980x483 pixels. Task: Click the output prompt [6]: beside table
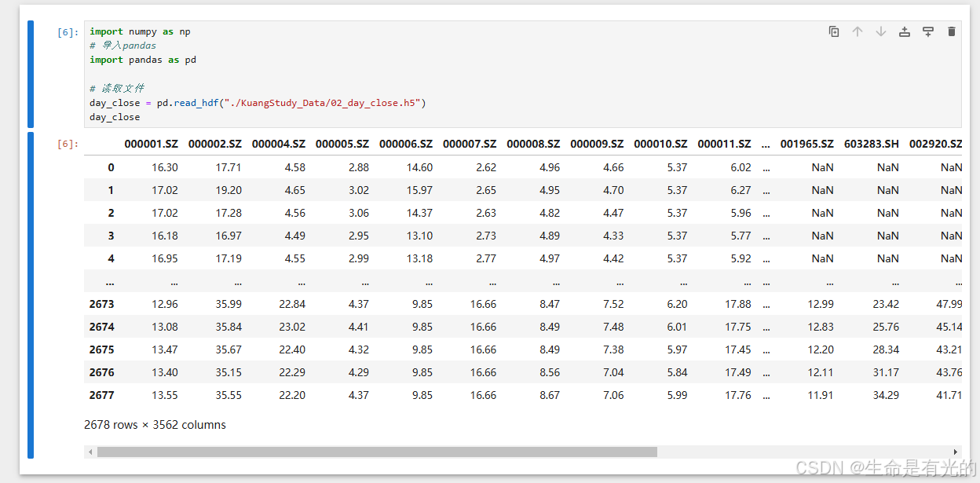tap(68, 144)
